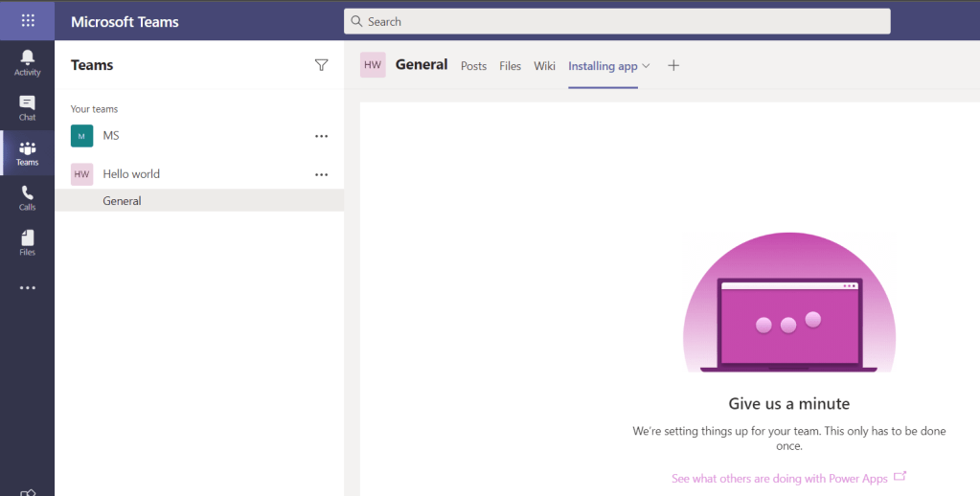Switch to the Files tab
The image size is (980, 496).
pos(510,66)
